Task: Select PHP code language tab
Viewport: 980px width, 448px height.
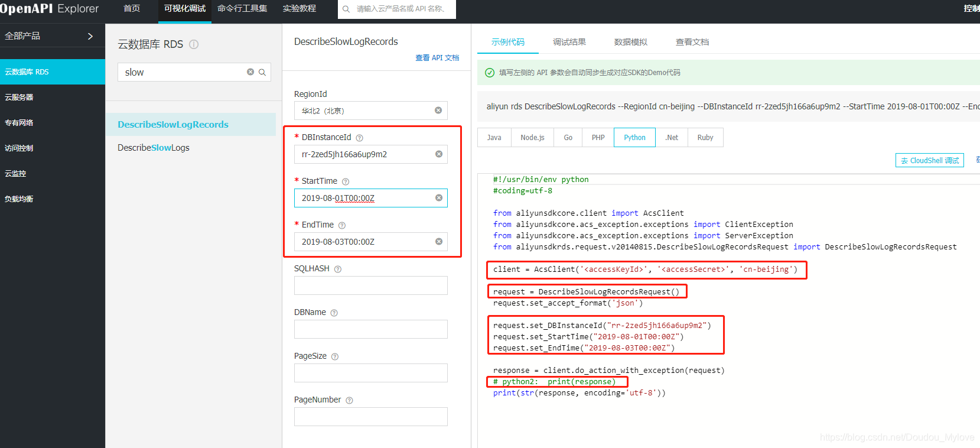Action: click(x=598, y=137)
